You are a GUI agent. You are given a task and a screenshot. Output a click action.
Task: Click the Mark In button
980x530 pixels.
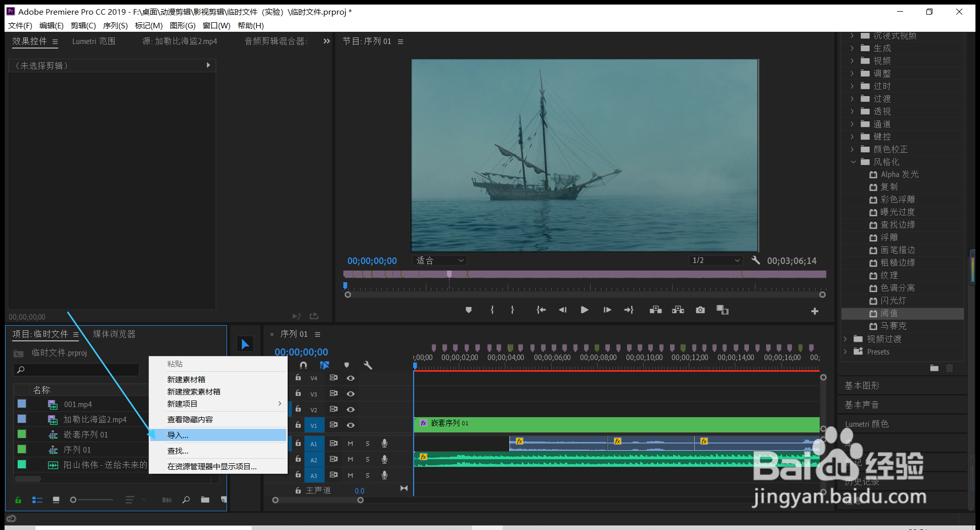tap(492, 310)
